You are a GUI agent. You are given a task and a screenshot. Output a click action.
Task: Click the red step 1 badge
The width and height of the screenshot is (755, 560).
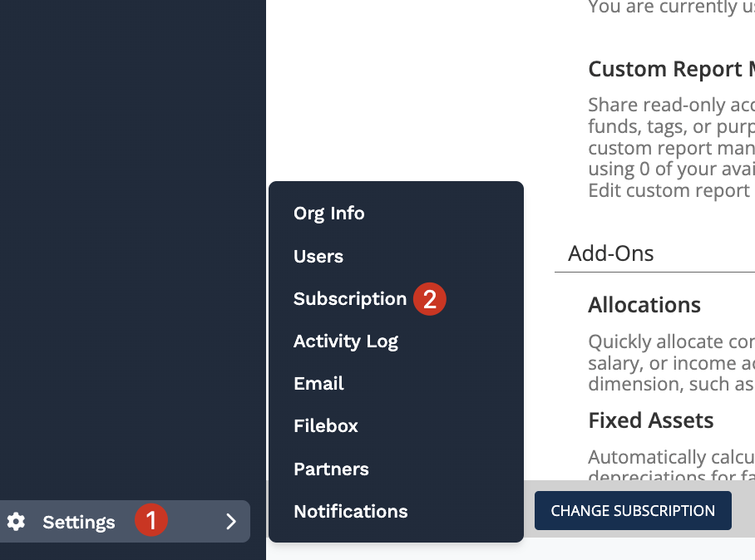pos(151,521)
